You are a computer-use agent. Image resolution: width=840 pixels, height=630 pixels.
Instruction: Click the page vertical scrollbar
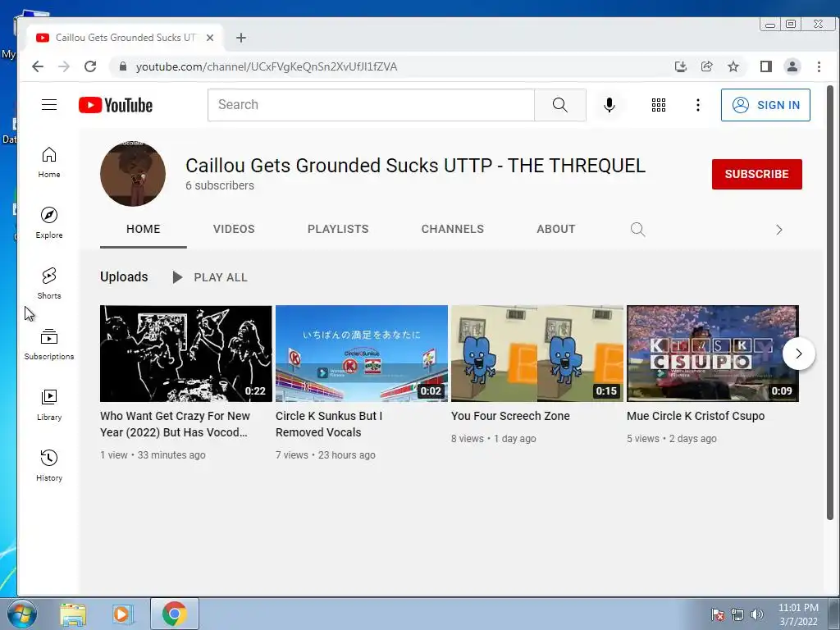[830, 303]
